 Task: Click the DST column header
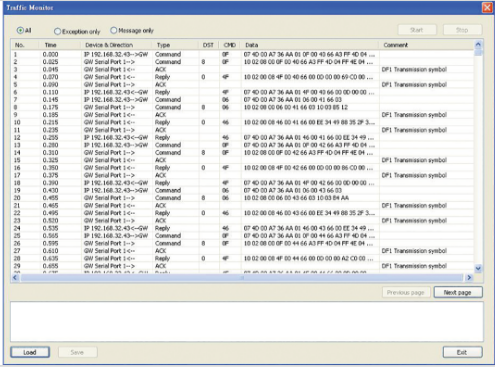[x=208, y=45]
